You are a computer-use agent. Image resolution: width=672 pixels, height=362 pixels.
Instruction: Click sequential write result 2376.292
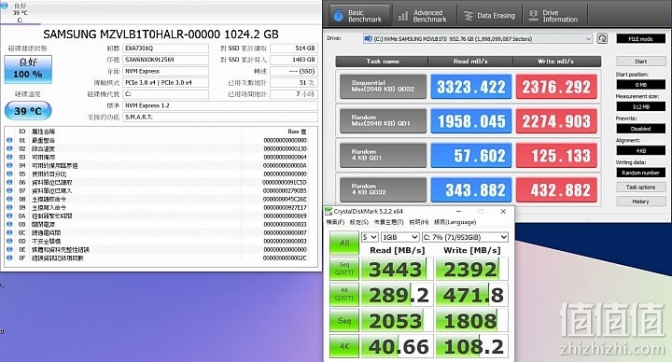tap(556, 87)
